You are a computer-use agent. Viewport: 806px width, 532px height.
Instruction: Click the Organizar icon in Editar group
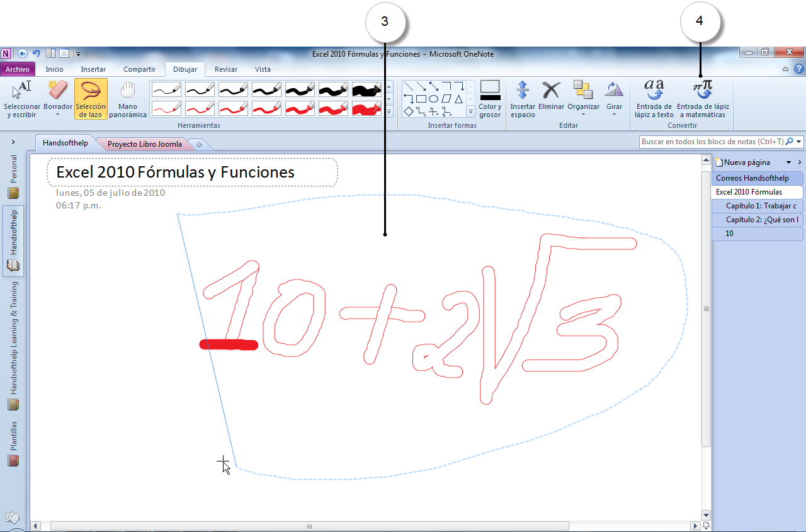583,91
